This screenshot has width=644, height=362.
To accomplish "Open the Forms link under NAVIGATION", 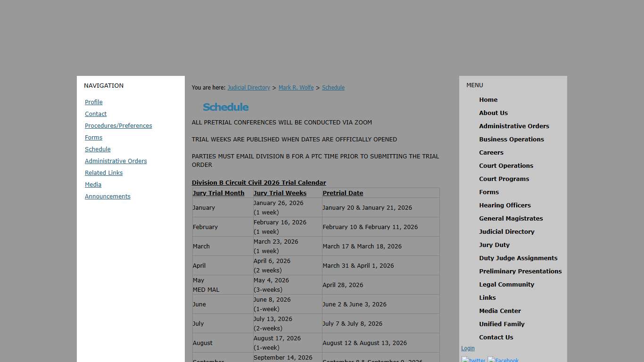I will 93,137.
